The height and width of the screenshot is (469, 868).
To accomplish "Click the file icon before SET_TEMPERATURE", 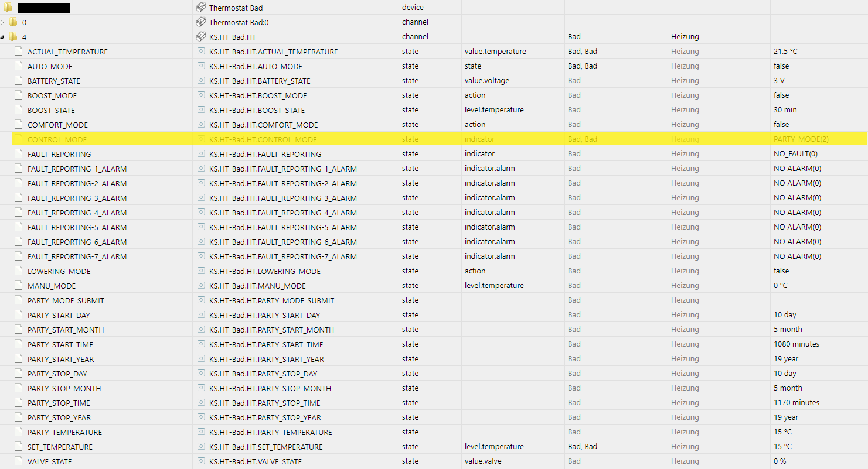I will click(x=18, y=447).
